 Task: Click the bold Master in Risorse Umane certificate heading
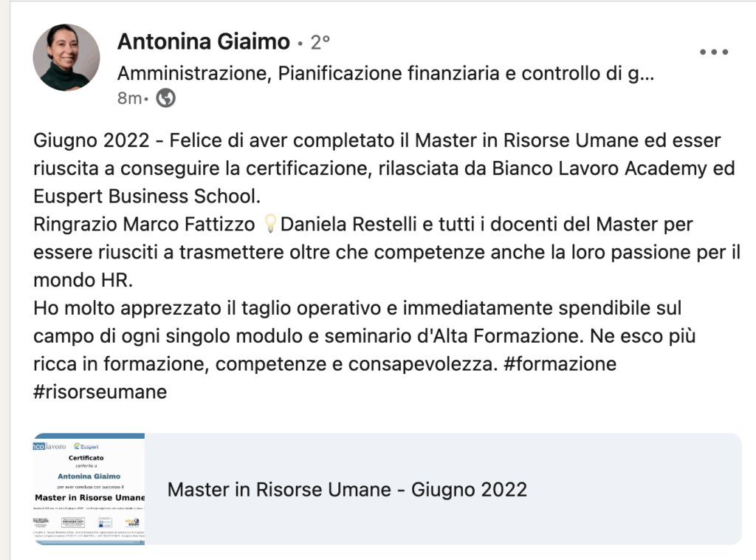click(x=90, y=497)
